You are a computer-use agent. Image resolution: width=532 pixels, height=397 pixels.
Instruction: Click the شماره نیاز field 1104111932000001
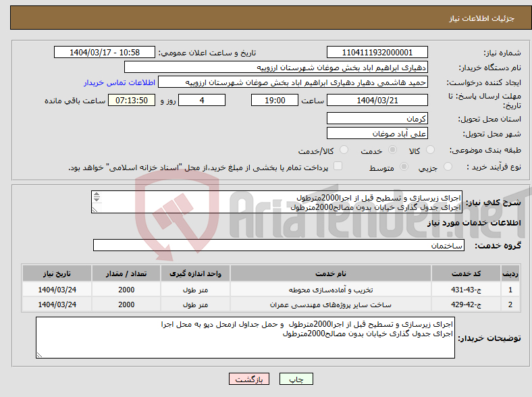377,52
